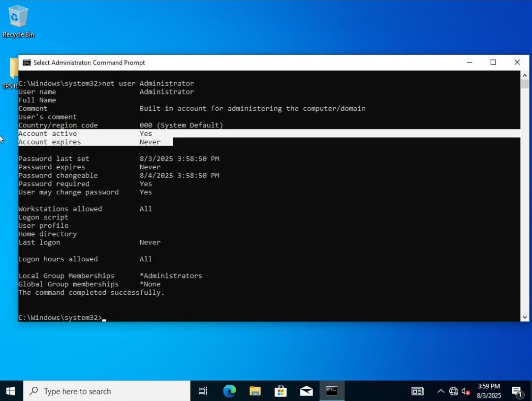The image size is (532, 401).
Task: Click the Command Prompt title bar icon
Action: point(27,63)
